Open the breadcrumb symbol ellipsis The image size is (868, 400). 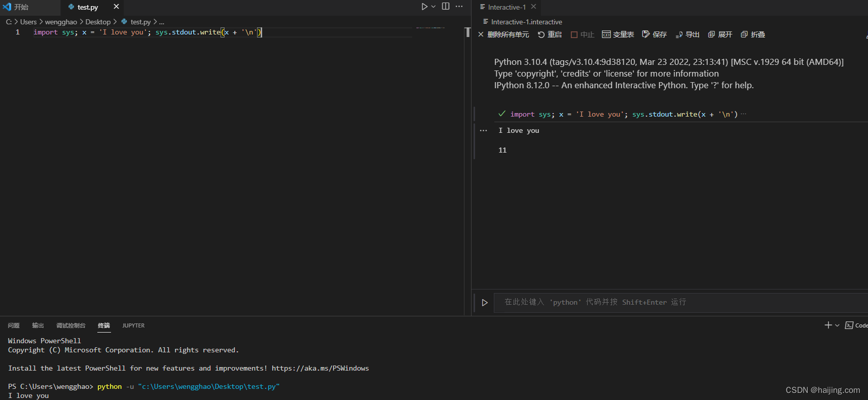pos(162,22)
